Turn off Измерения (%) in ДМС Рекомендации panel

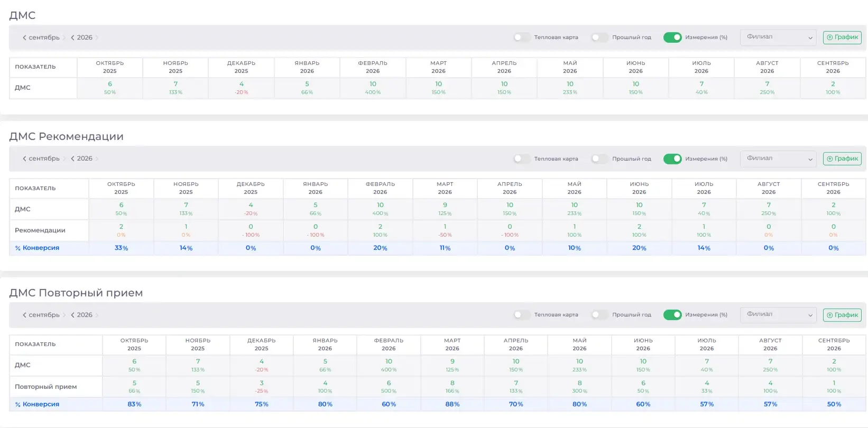[672, 159]
